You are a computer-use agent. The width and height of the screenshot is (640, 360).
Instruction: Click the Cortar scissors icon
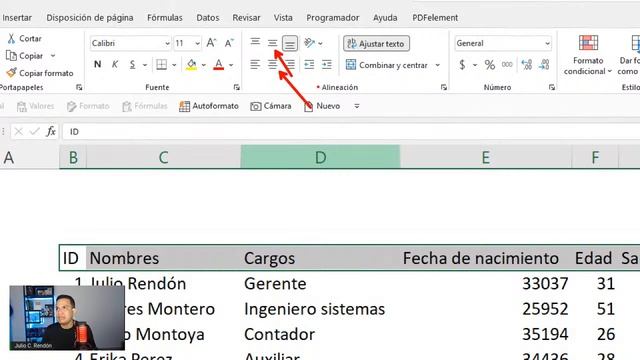11,38
